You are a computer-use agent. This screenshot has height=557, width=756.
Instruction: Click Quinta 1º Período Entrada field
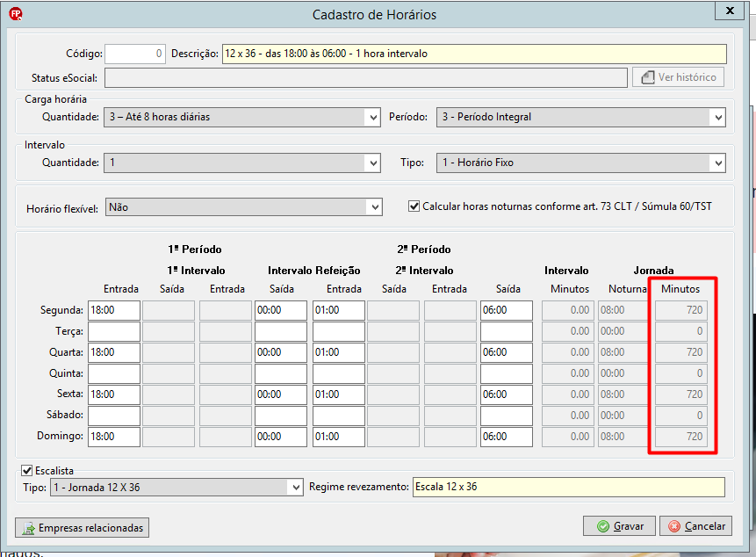click(x=114, y=373)
